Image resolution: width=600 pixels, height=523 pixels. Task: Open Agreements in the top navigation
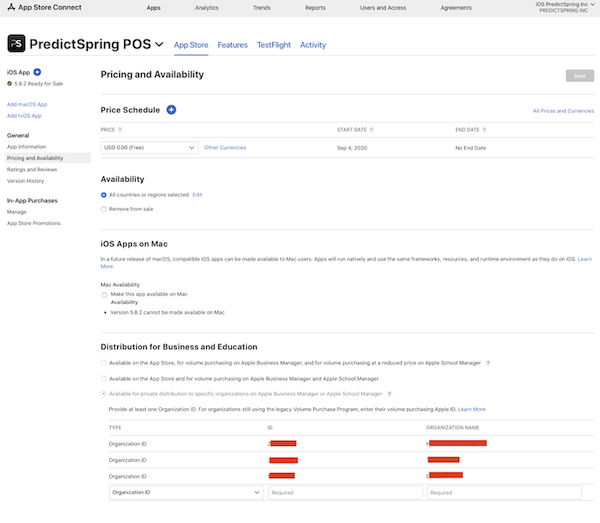[x=456, y=8]
